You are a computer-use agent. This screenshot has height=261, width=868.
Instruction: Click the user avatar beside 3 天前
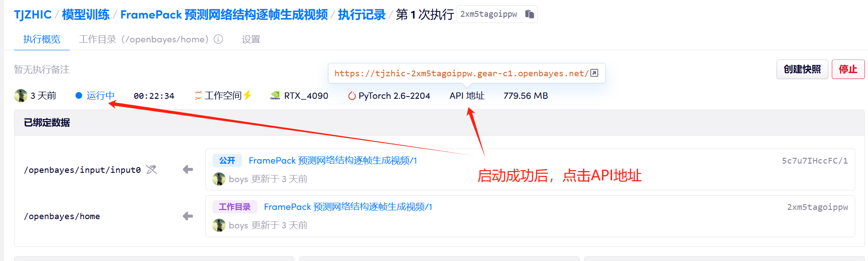(21, 96)
